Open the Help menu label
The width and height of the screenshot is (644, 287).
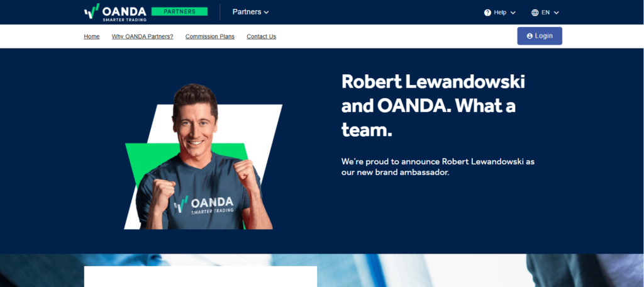click(500, 13)
